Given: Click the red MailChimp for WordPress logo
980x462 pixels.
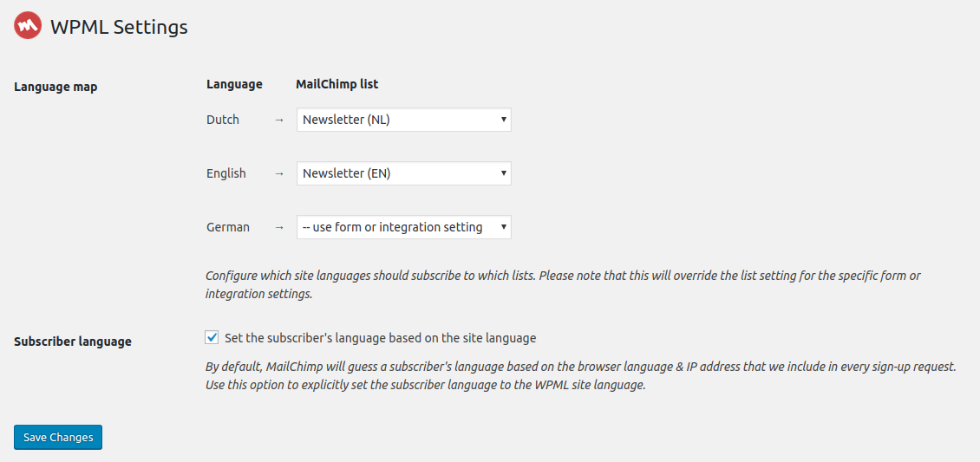Looking at the screenshot, I should [x=28, y=26].
